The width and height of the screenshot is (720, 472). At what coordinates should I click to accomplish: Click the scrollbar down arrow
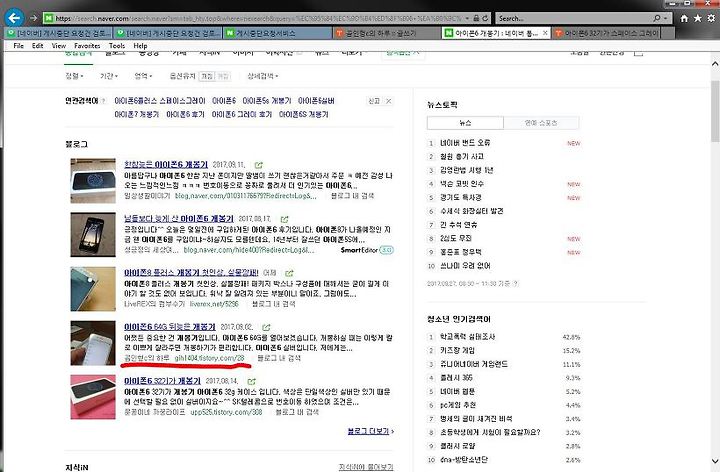click(x=715, y=461)
